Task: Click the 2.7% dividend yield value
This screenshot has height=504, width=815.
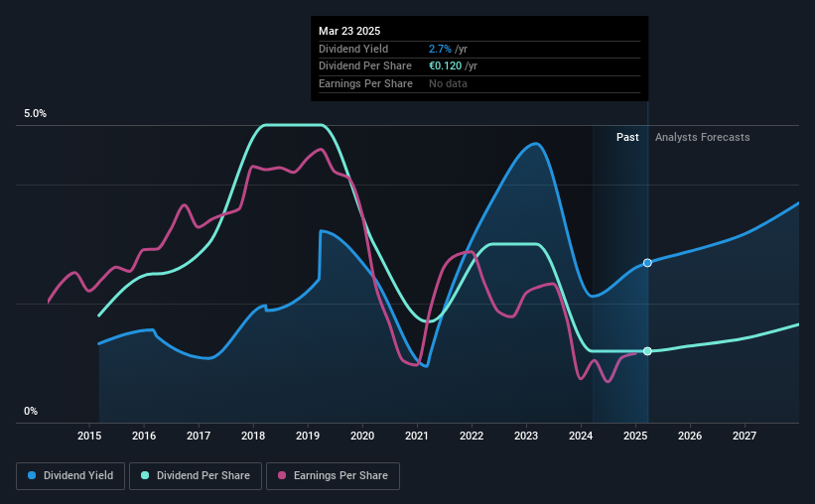Action: pos(440,49)
